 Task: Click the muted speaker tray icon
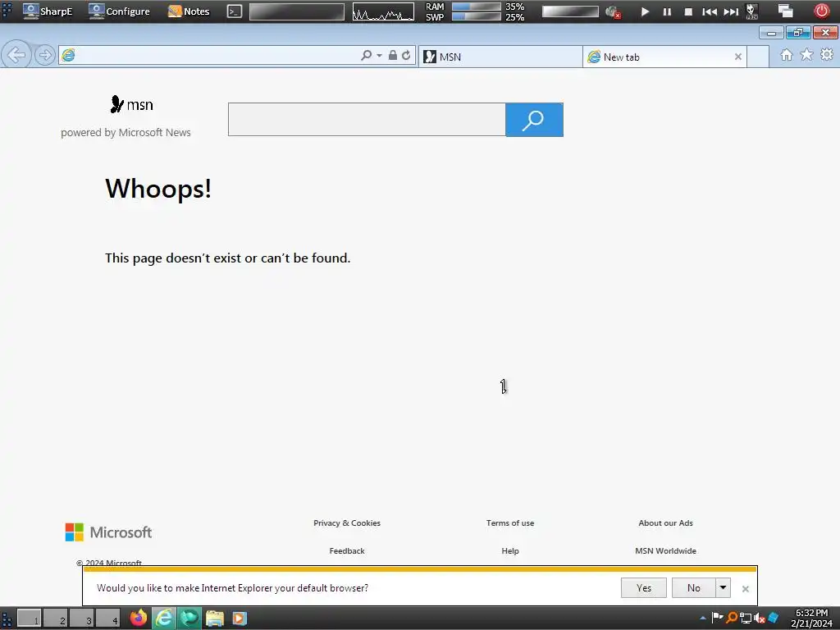tap(759, 619)
